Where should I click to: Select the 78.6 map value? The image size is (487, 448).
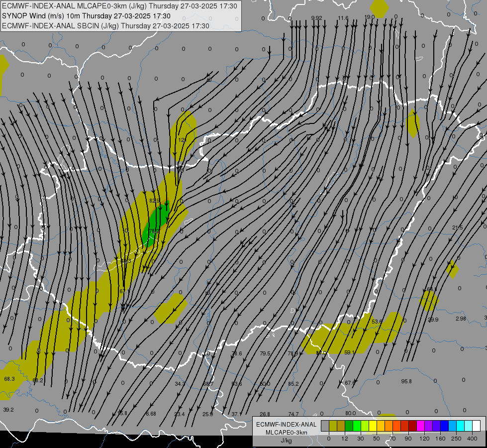[x=237, y=353]
